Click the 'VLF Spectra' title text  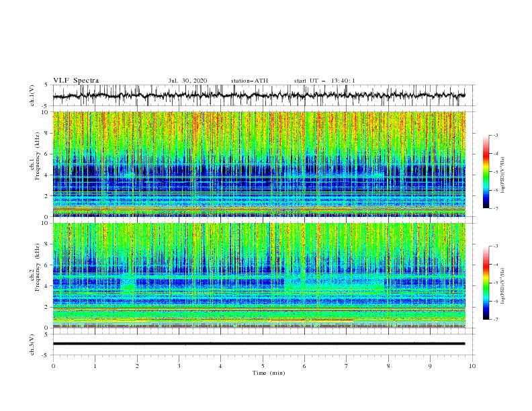click(76, 81)
